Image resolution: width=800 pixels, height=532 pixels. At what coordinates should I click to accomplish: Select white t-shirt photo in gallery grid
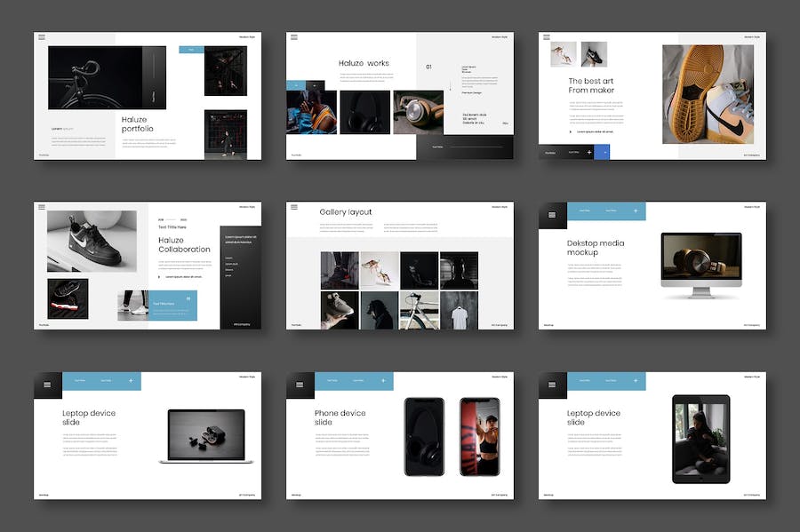pos(459,310)
